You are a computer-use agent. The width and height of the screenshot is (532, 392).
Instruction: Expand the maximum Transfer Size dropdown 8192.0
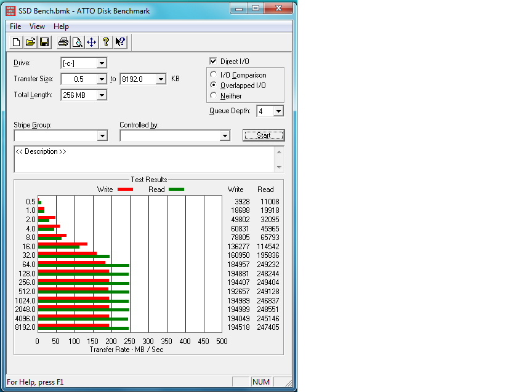(161, 79)
